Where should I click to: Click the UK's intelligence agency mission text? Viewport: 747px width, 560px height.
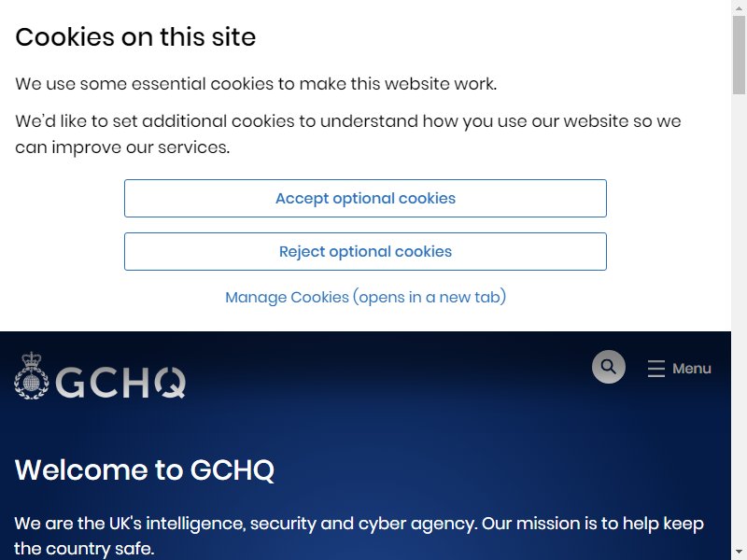click(359, 536)
